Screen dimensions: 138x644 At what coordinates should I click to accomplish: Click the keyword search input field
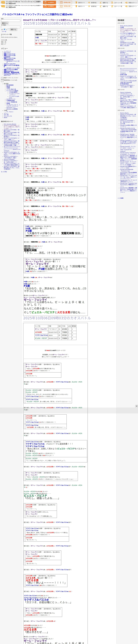point(11,21)
